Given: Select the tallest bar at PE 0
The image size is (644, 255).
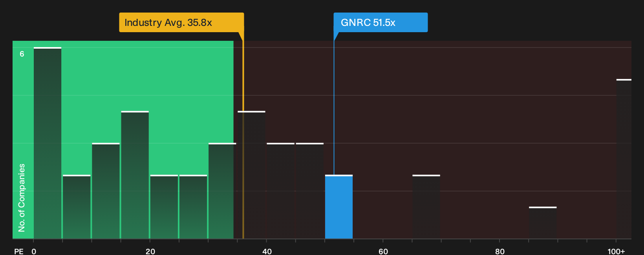Looking at the screenshot, I should pyautogui.click(x=48, y=143).
